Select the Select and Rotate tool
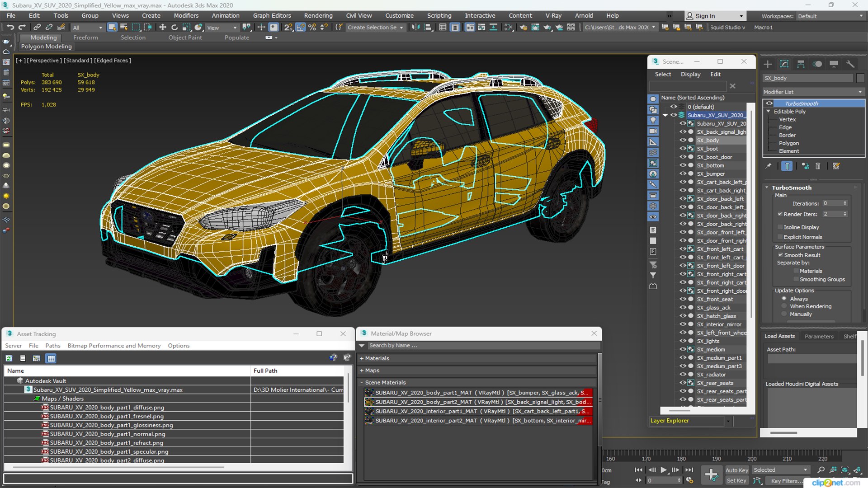 coord(175,28)
